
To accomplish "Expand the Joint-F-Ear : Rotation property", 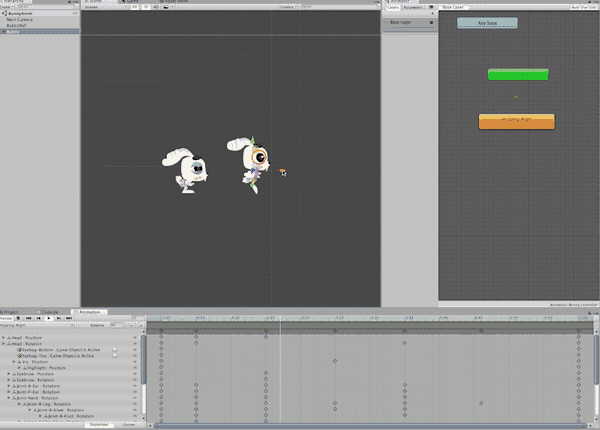I will pyautogui.click(x=9, y=392).
